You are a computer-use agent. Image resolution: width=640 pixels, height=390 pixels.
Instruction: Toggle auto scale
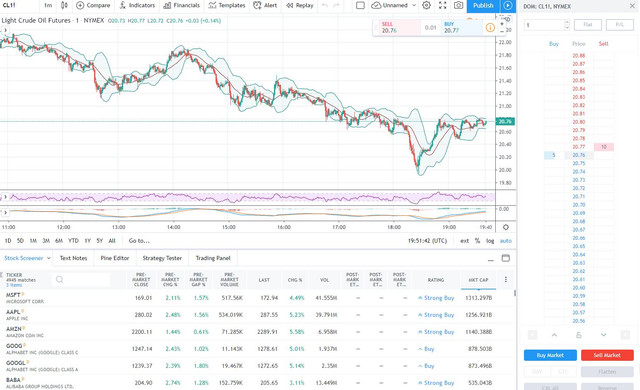point(506,241)
